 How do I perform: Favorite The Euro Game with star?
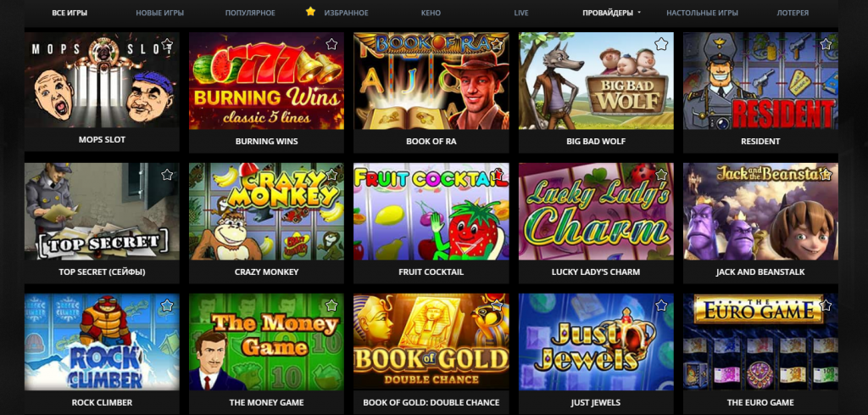point(826,306)
